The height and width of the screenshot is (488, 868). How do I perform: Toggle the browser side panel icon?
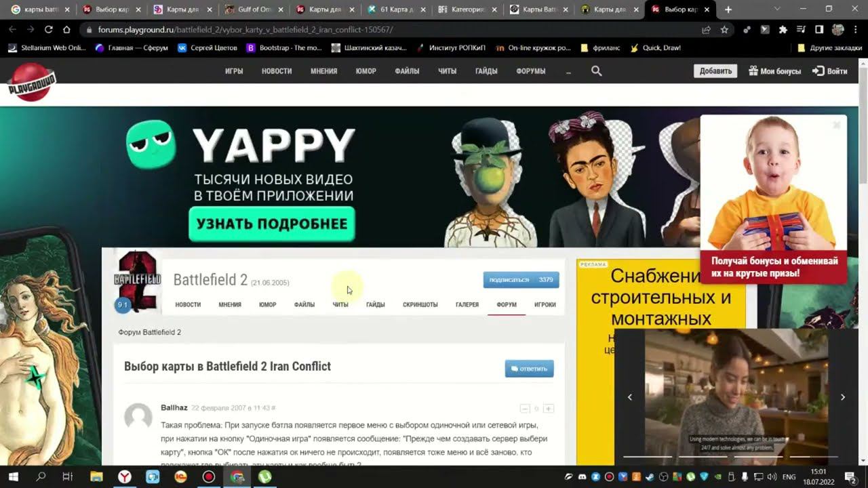coord(818,30)
